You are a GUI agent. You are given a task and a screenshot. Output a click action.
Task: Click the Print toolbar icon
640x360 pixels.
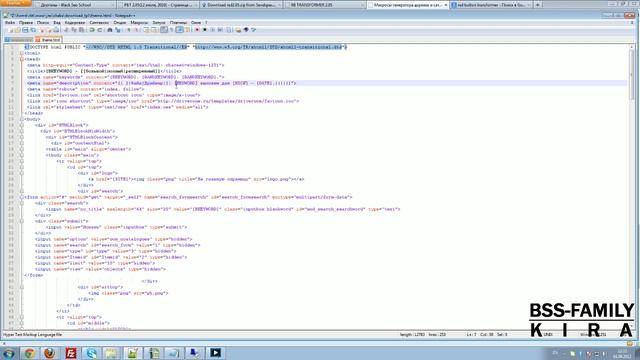tap(56, 30)
